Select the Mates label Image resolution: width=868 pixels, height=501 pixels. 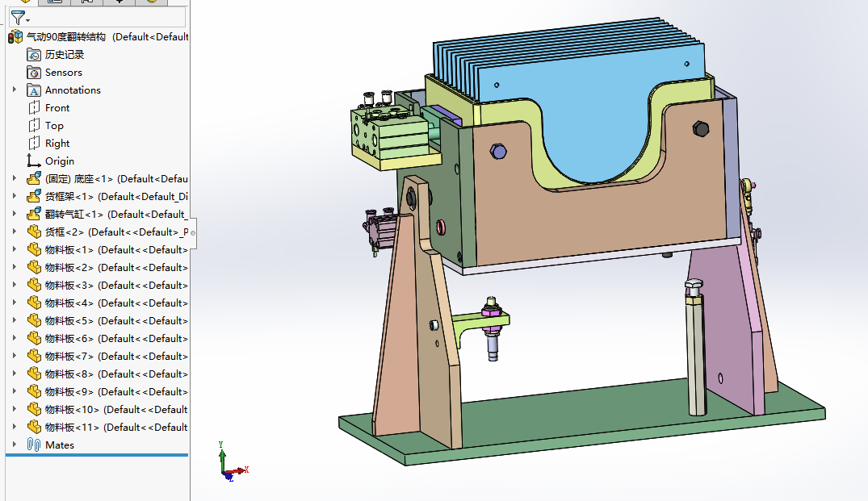(x=60, y=445)
